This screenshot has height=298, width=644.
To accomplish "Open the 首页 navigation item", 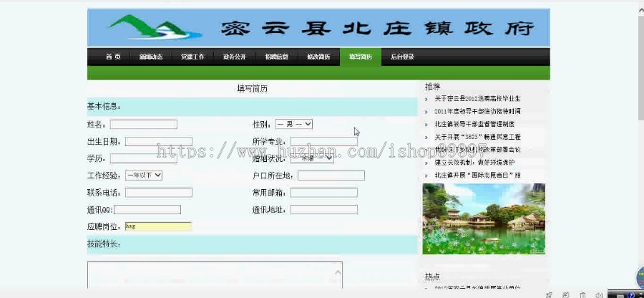I will (x=113, y=57).
